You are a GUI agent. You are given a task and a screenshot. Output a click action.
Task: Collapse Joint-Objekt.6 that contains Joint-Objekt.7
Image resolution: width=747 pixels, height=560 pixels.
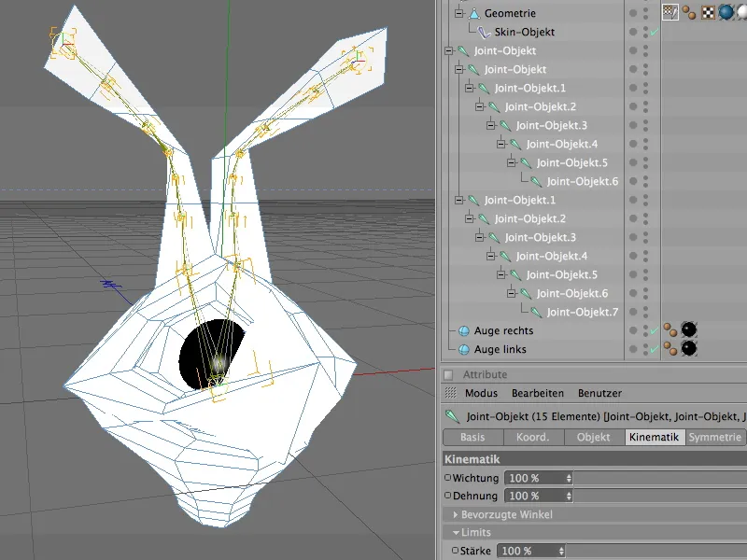[511, 293]
